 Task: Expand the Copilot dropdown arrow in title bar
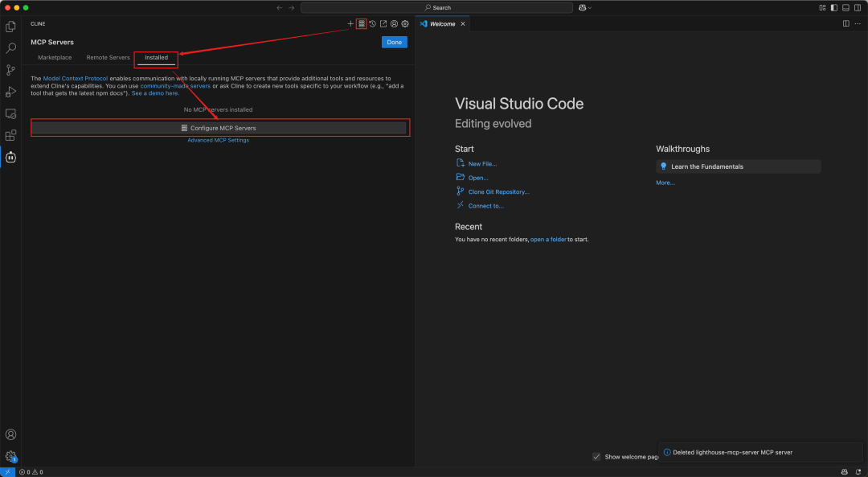[590, 8]
